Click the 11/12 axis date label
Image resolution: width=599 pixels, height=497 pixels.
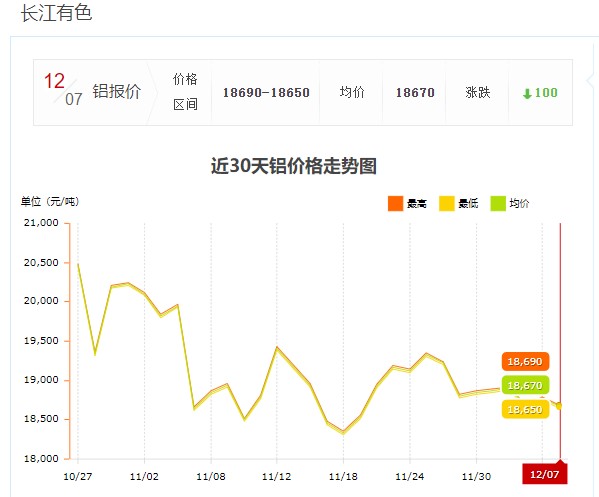click(x=277, y=476)
